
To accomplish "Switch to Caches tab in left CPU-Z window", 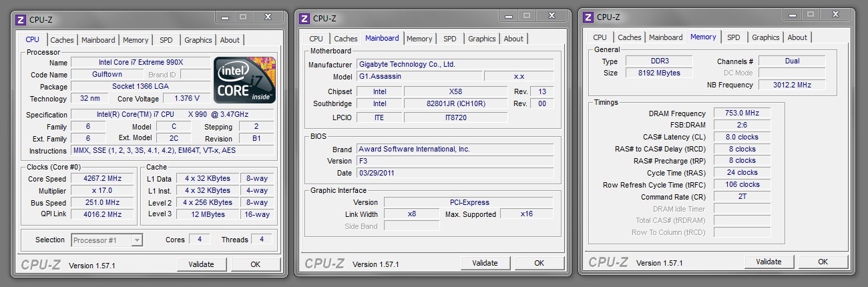I will coord(62,40).
